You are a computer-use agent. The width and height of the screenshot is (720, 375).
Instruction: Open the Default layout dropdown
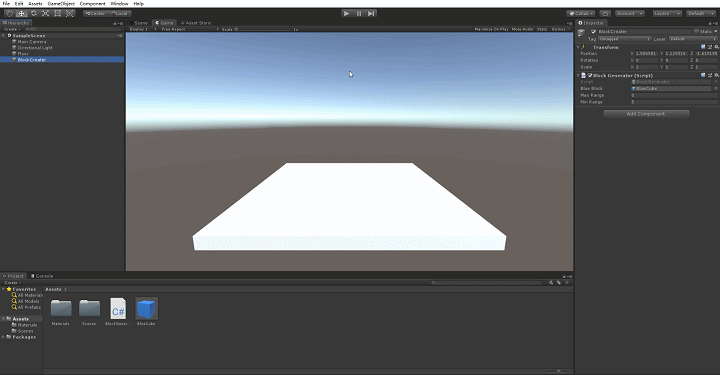click(701, 13)
